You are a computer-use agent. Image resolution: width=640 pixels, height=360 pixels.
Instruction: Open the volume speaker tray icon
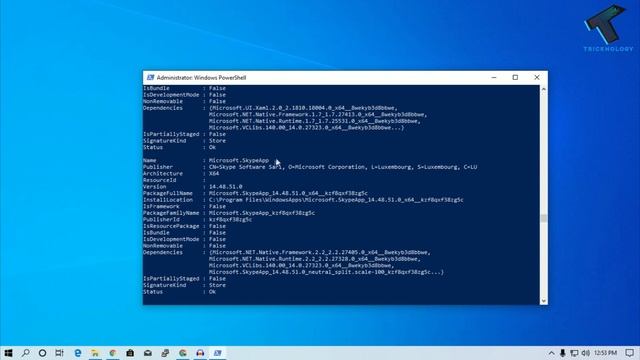(x=586, y=353)
